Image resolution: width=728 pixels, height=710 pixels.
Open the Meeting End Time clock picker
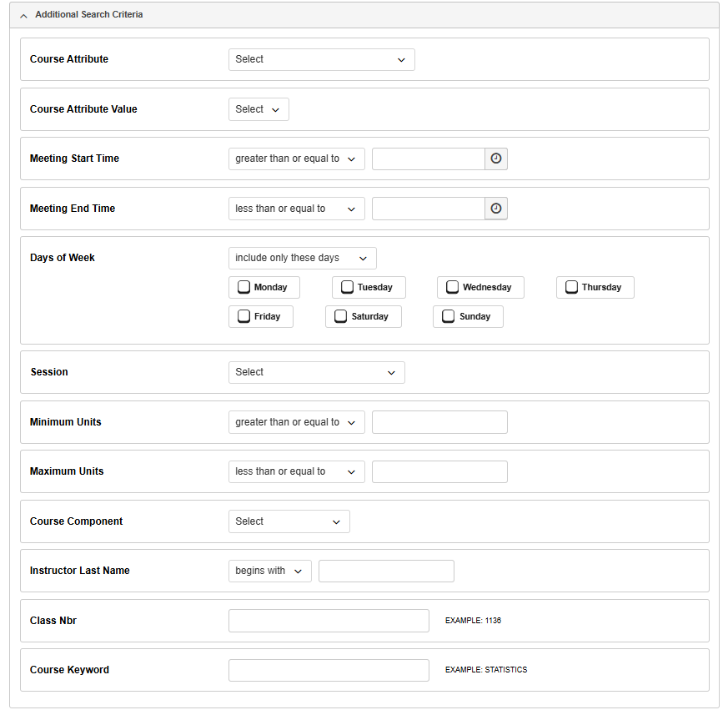tap(496, 209)
